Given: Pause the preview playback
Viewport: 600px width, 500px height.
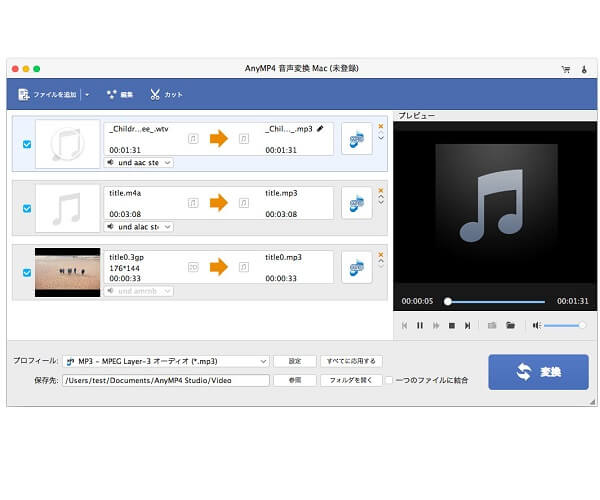Looking at the screenshot, I should (420, 326).
